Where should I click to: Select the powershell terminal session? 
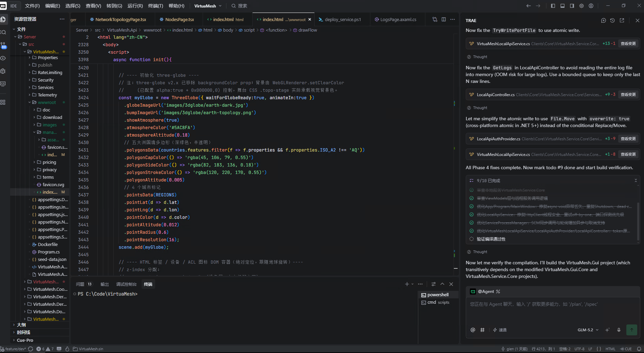[x=438, y=295]
